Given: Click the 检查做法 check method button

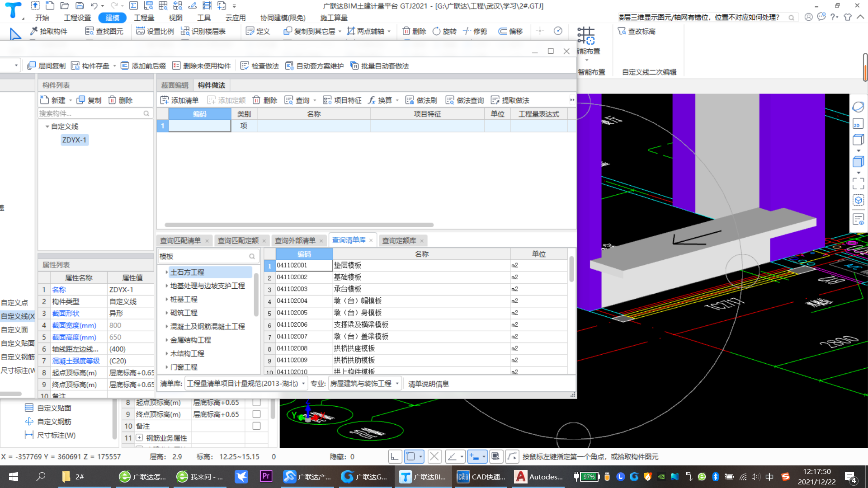Looking at the screenshot, I should pos(260,66).
